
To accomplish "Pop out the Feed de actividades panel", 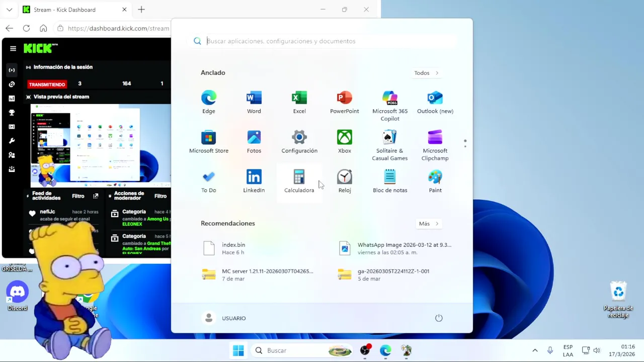I will (x=96, y=196).
